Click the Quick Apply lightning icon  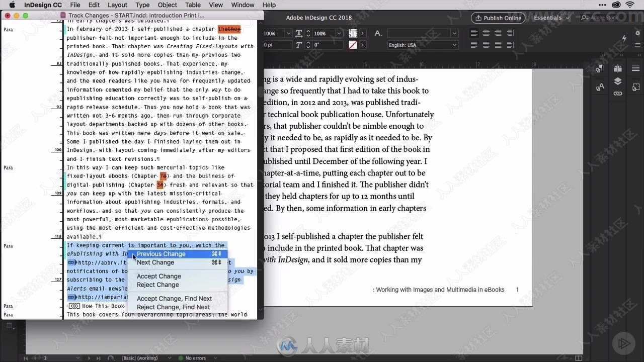click(624, 39)
